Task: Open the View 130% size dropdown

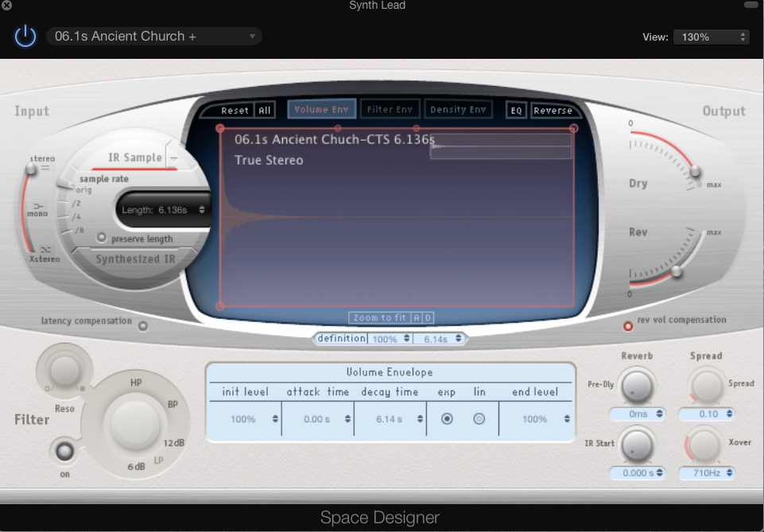Action: pos(712,37)
